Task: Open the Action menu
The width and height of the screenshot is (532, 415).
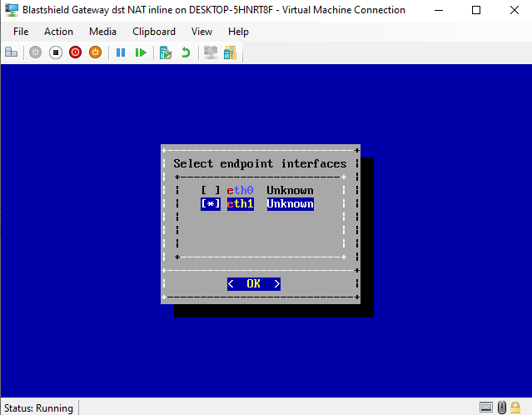Action: 58,32
